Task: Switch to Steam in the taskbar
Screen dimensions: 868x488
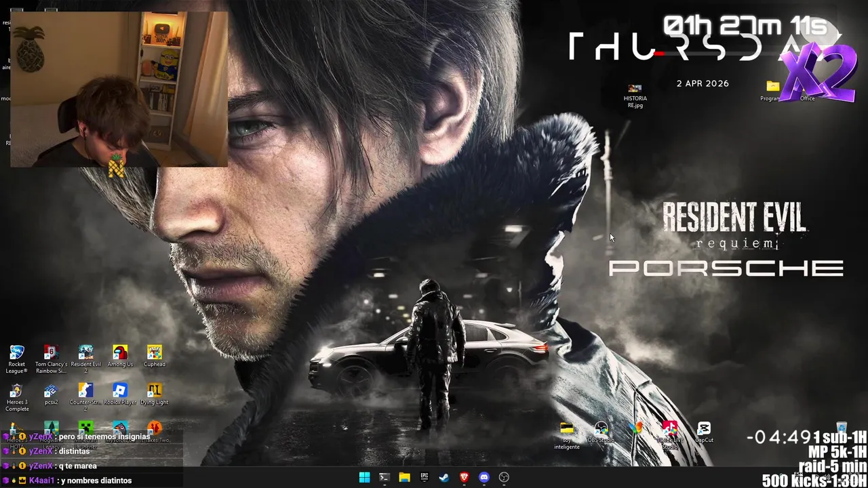Action: coord(443,477)
